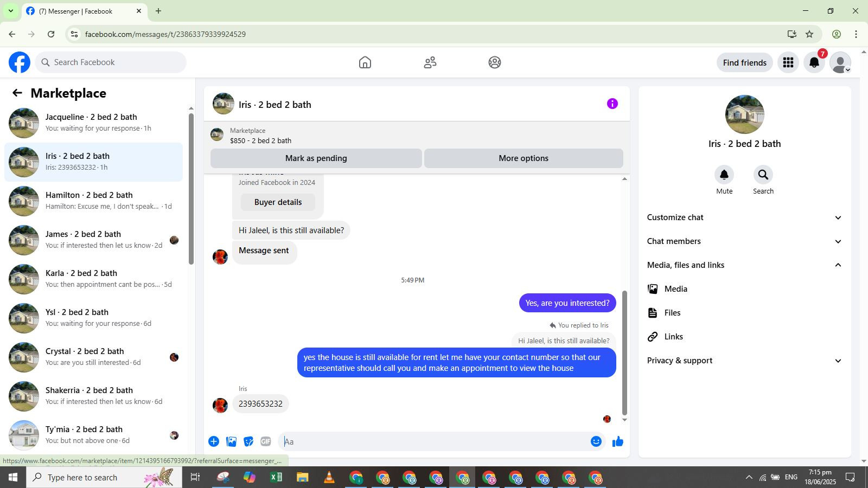Open Task View on the taskbar
Image resolution: width=868 pixels, height=488 pixels.
coord(195,477)
